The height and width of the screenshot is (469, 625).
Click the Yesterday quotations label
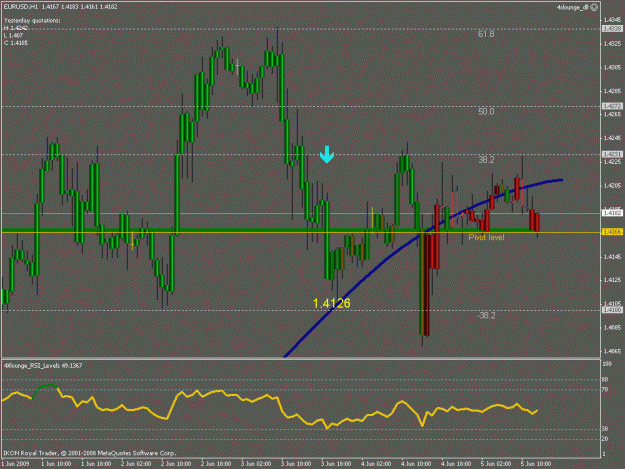click(32, 20)
